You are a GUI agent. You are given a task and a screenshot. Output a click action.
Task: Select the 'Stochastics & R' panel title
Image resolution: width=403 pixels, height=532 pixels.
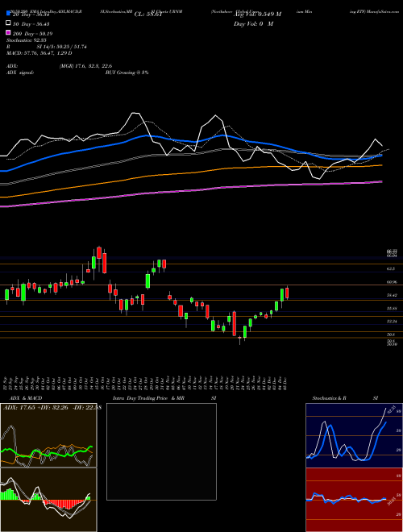click(x=329, y=398)
